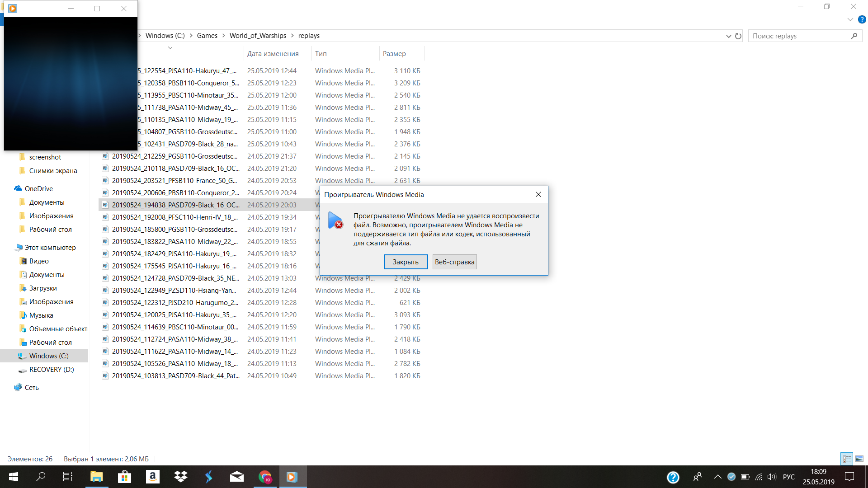Click the Поиск: replays search field
The height and width of the screenshot is (488, 868).
pos(801,36)
